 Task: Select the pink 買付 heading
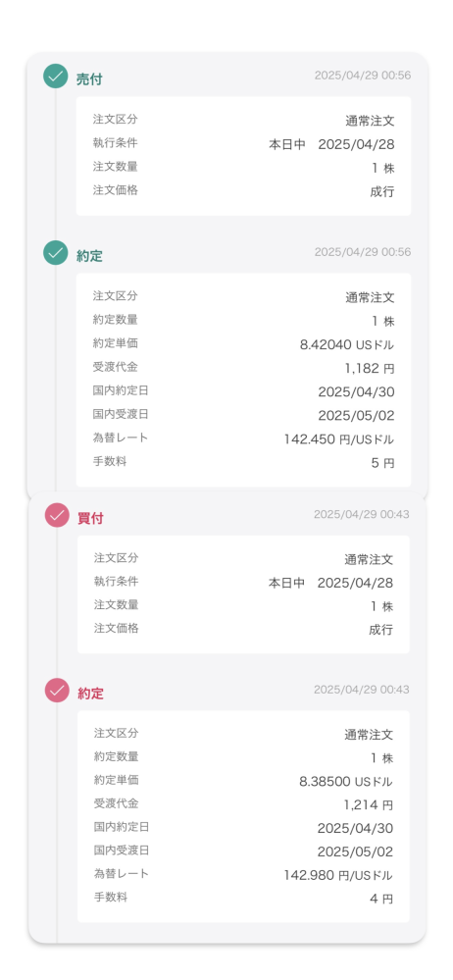(90, 519)
